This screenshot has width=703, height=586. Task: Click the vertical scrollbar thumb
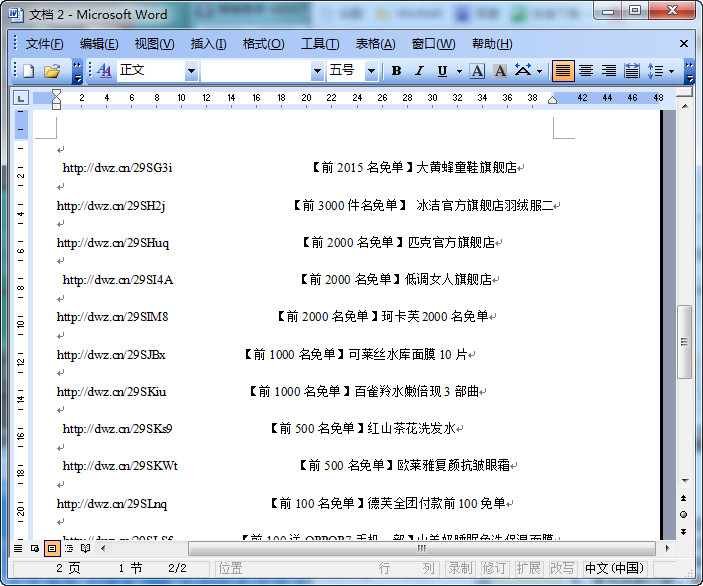pyautogui.click(x=684, y=342)
